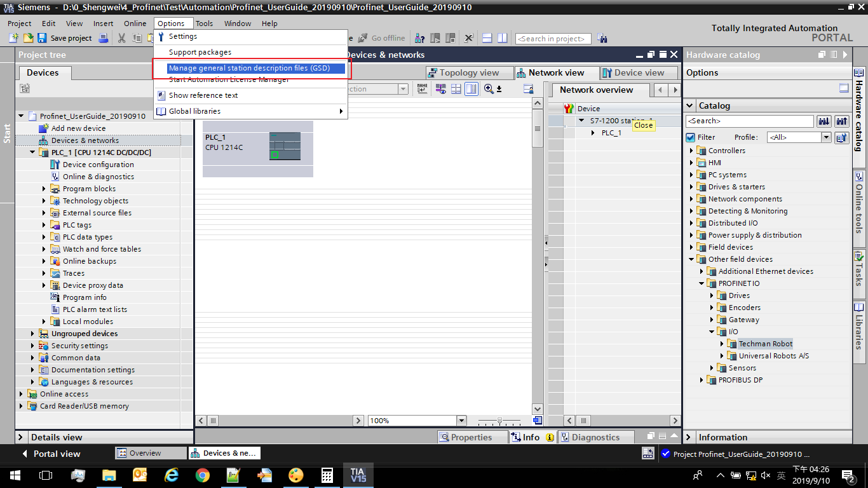Click the Cut scissors icon
This screenshot has height=488, width=868.
click(x=121, y=38)
